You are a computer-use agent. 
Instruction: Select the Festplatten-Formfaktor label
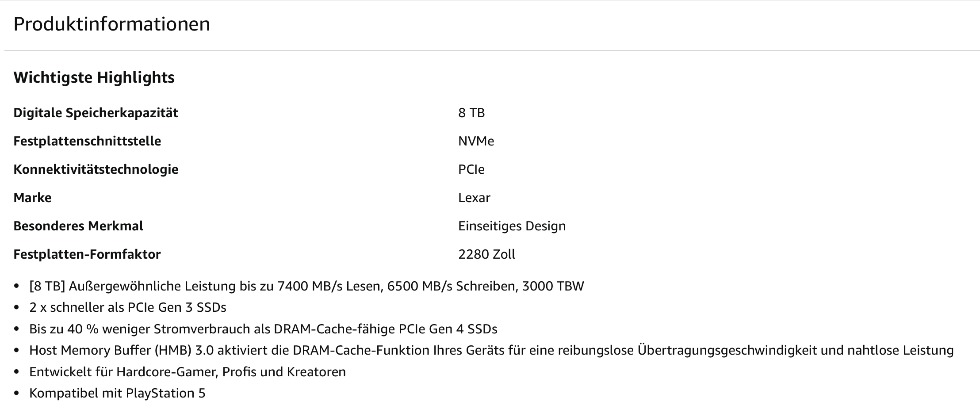click(x=87, y=254)
